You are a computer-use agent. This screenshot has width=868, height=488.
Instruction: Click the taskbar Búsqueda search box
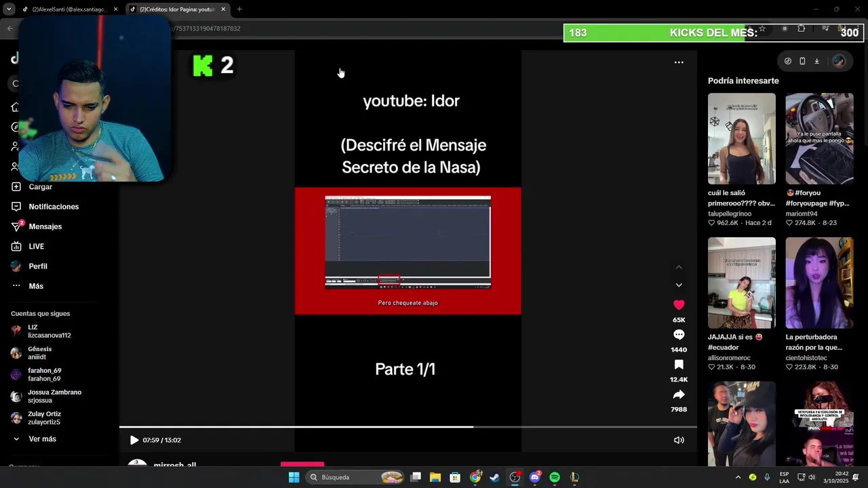pos(355,477)
